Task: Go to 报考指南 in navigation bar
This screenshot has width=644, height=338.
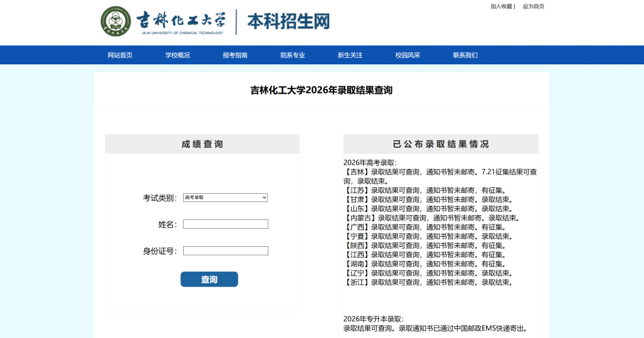Action: pos(235,55)
